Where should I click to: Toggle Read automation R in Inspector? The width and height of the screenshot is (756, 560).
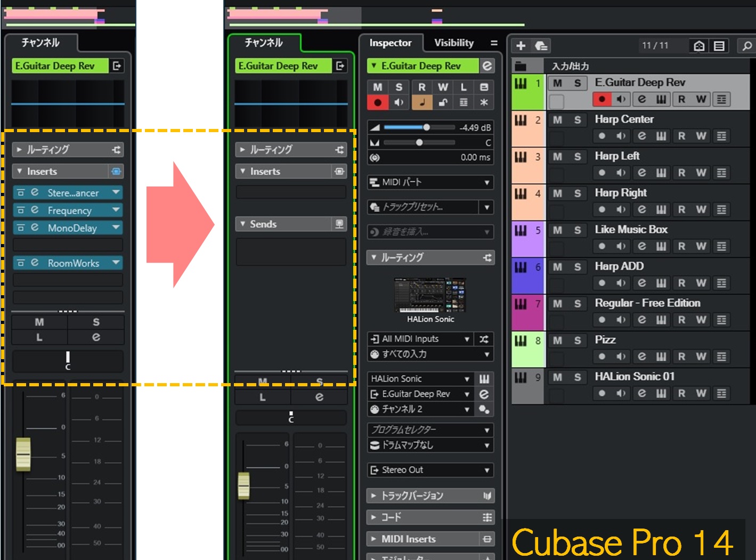coord(421,87)
